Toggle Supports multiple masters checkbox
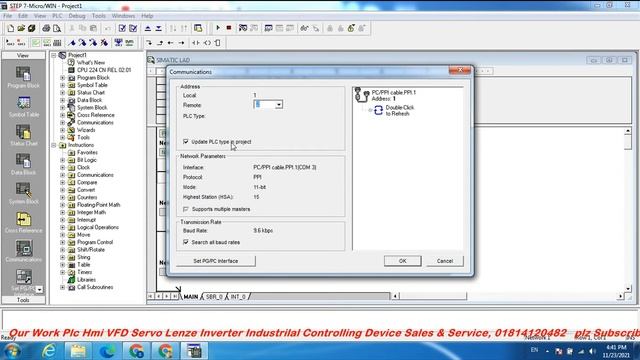The height and width of the screenshot is (360, 640). point(186,209)
